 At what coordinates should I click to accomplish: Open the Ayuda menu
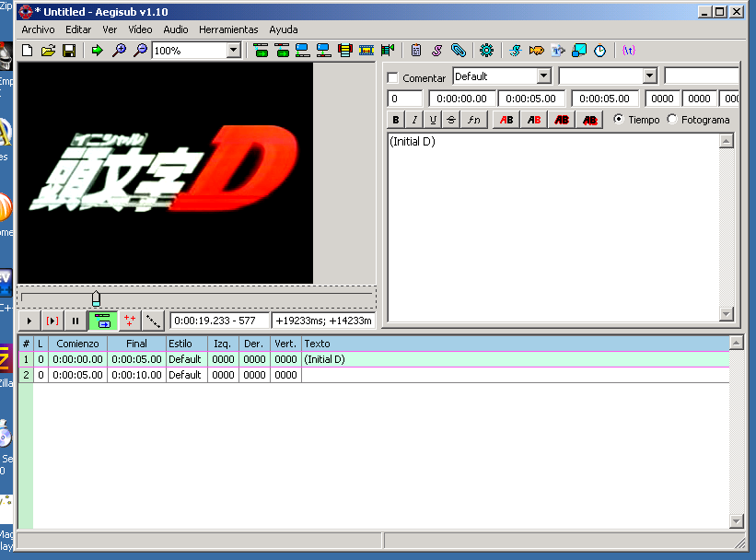click(284, 29)
